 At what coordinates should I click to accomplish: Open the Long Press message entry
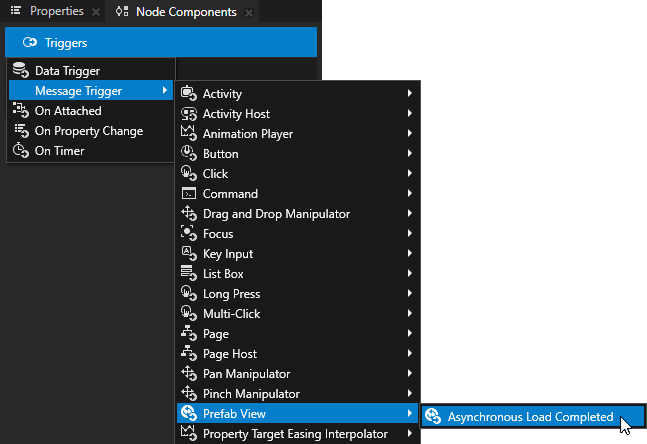[298, 294]
